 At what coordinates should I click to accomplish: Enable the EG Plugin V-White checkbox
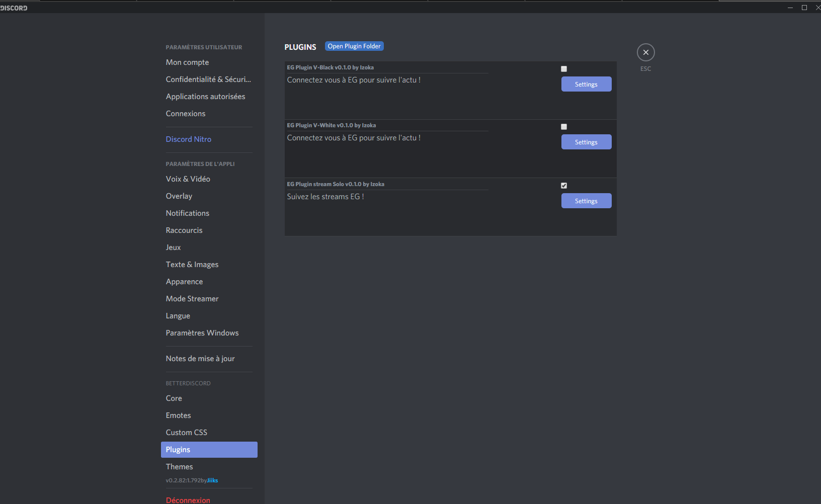click(564, 127)
